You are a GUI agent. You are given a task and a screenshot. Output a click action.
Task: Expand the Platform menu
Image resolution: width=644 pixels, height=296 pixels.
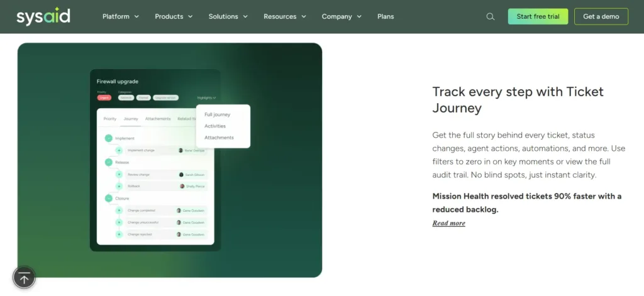coord(120,16)
